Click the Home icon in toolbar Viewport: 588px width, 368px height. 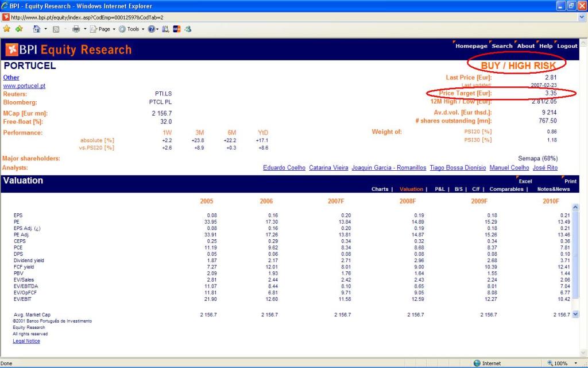[36, 29]
